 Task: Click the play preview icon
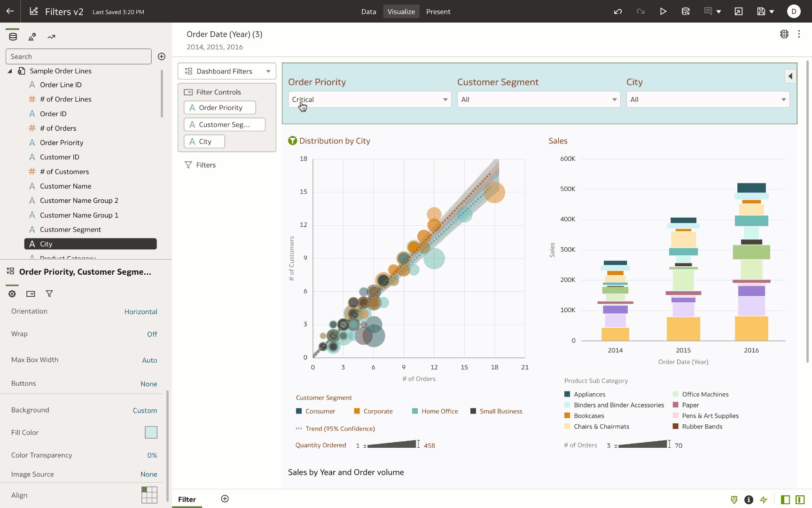[x=663, y=11]
